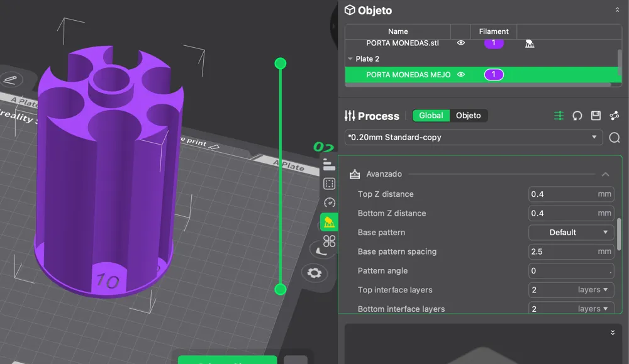Reset process settings with the revert icon

(x=577, y=116)
